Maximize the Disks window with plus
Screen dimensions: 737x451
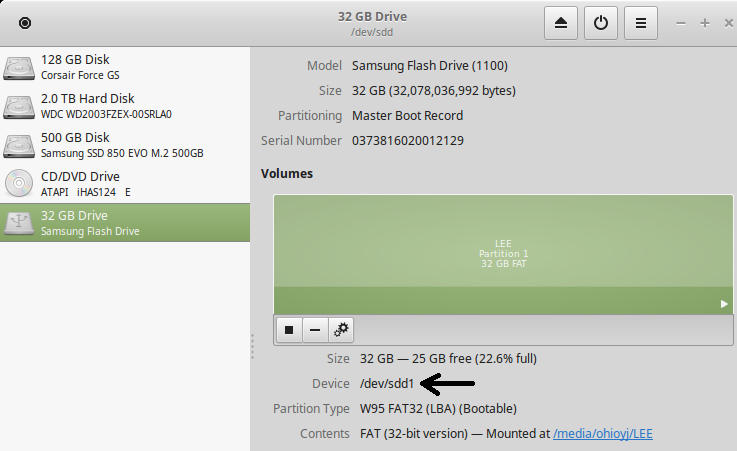point(705,23)
